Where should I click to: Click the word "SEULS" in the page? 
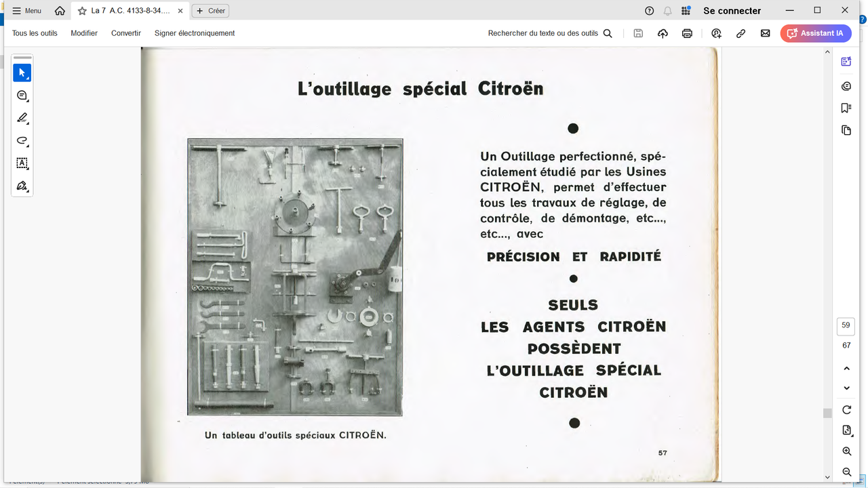[x=574, y=305]
